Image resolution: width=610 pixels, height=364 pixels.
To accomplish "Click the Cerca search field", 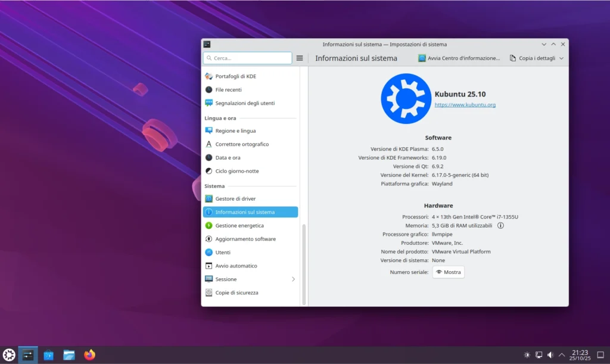I will coord(247,58).
